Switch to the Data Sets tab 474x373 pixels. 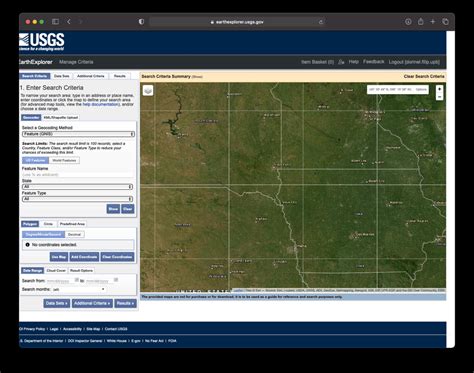pos(62,76)
